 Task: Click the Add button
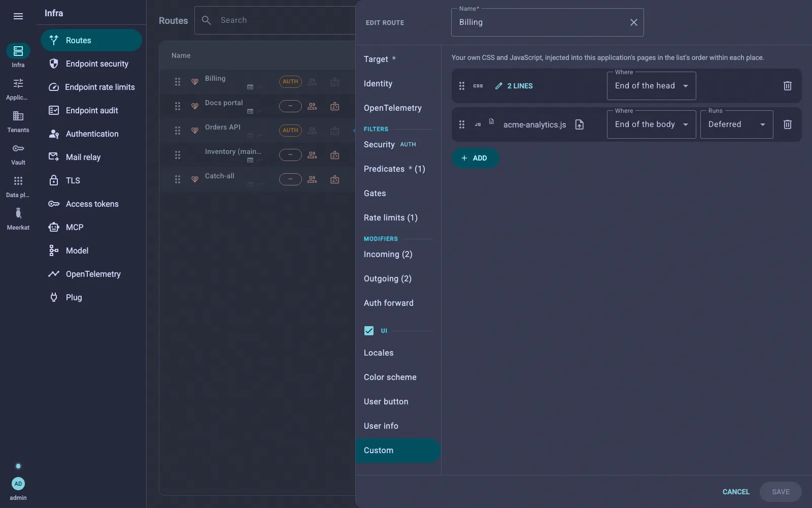tap(475, 158)
